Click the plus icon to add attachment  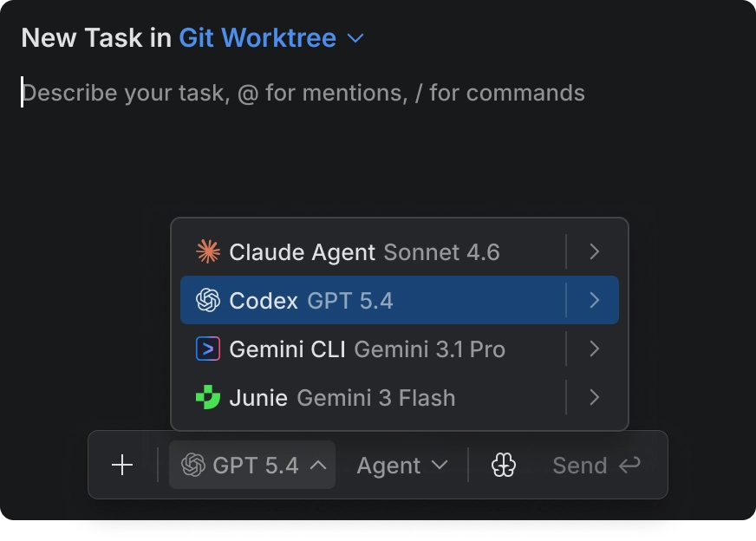pos(122,466)
